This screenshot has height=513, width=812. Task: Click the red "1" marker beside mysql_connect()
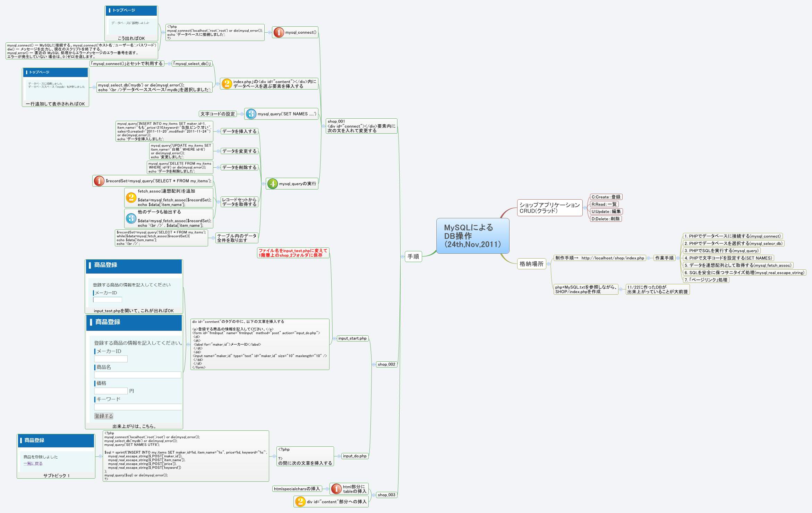279,32
